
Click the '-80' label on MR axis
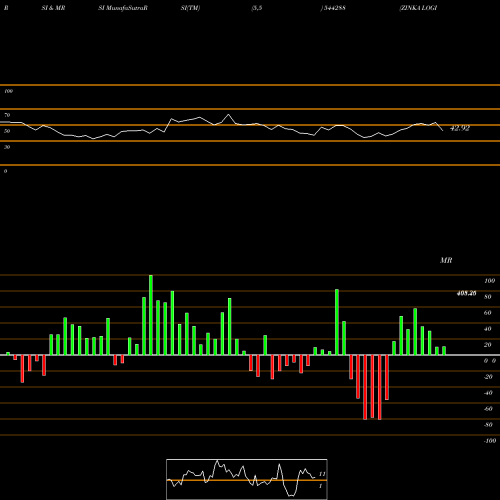tap(488, 425)
